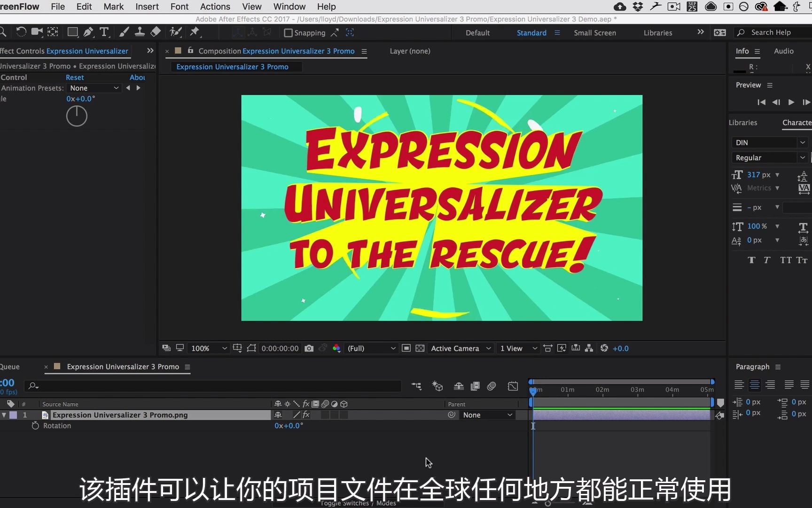812x508 pixels.
Task: Open the Window menu
Action: (289, 7)
